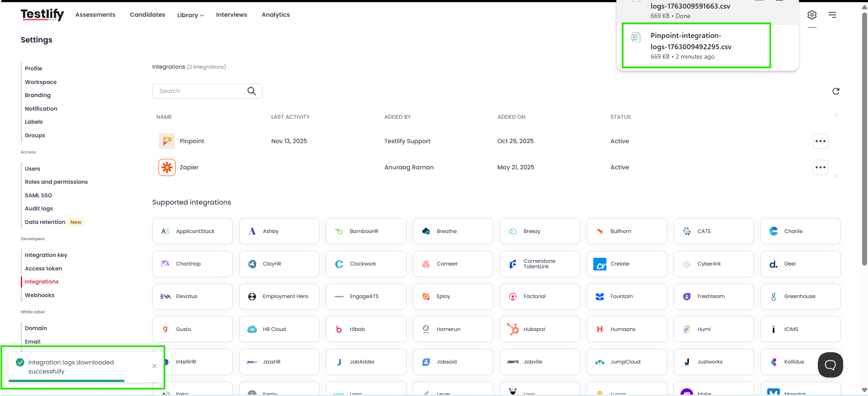Choose the Deel integration
The image size is (868, 396).
(x=801, y=264)
